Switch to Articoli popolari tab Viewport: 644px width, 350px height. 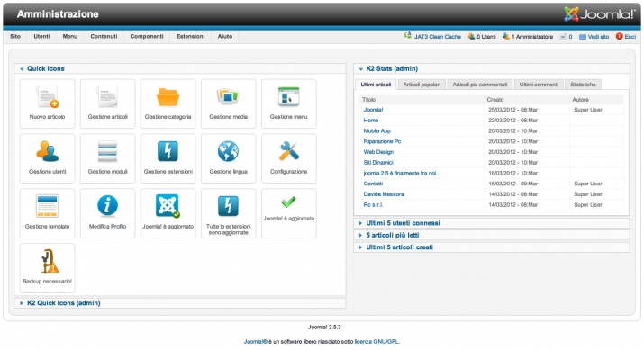click(422, 85)
